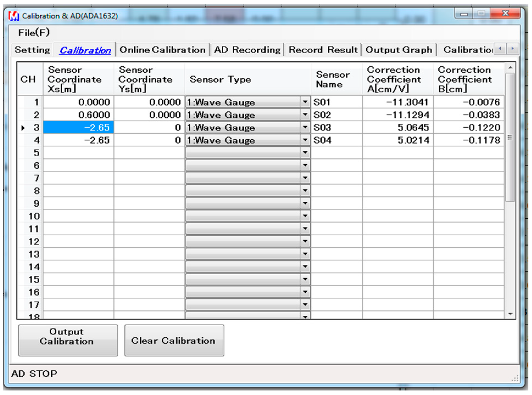532x395 pixels.
Task: Switch to the AD Recording tab
Action: coord(247,50)
